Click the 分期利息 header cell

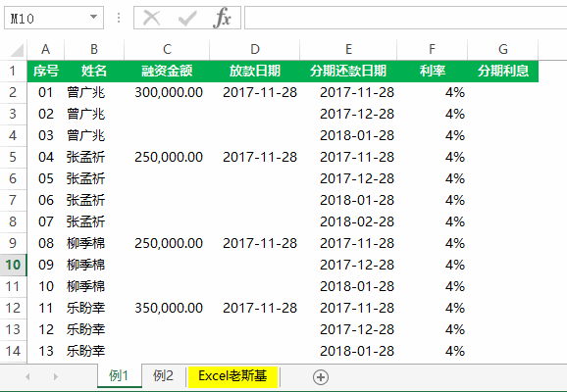tap(503, 71)
